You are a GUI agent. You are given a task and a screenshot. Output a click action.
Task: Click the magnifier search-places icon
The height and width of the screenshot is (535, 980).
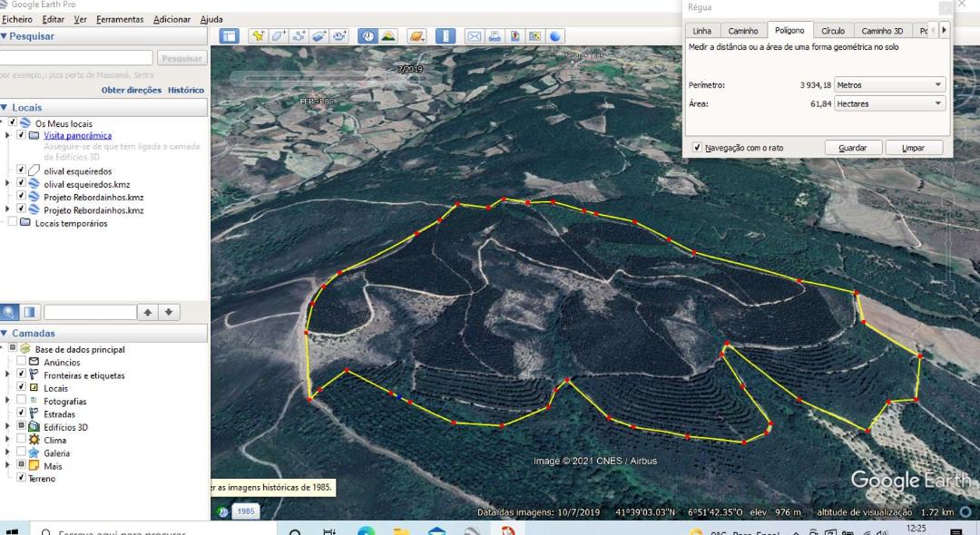click(x=9, y=312)
